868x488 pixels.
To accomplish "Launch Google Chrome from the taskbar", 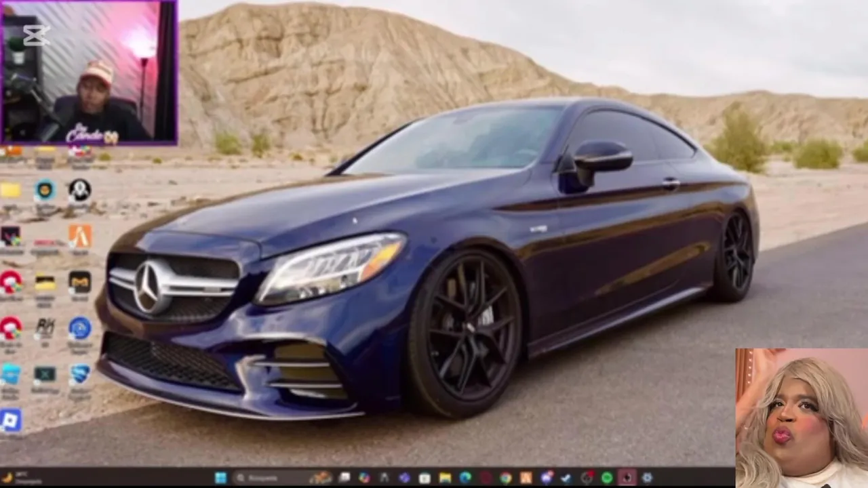I will tap(506, 478).
